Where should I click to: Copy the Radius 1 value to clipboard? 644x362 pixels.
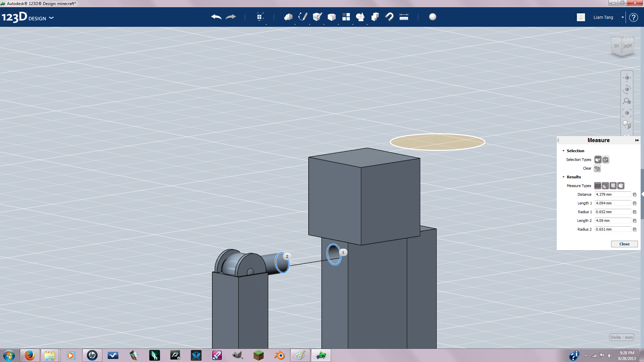(x=635, y=212)
